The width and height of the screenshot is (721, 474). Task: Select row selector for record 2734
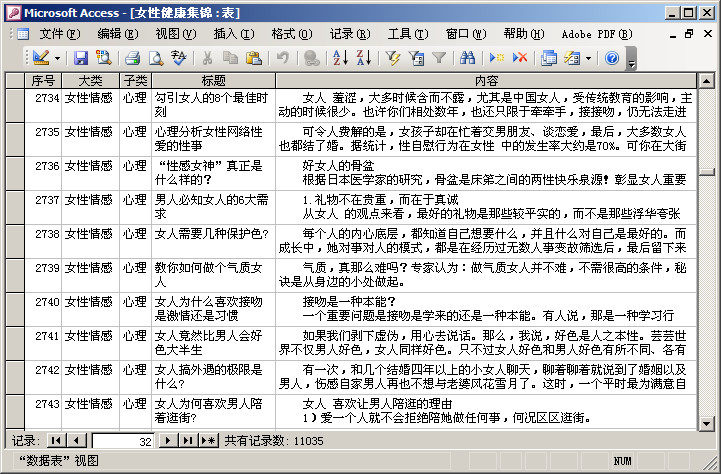tap(15, 105)
